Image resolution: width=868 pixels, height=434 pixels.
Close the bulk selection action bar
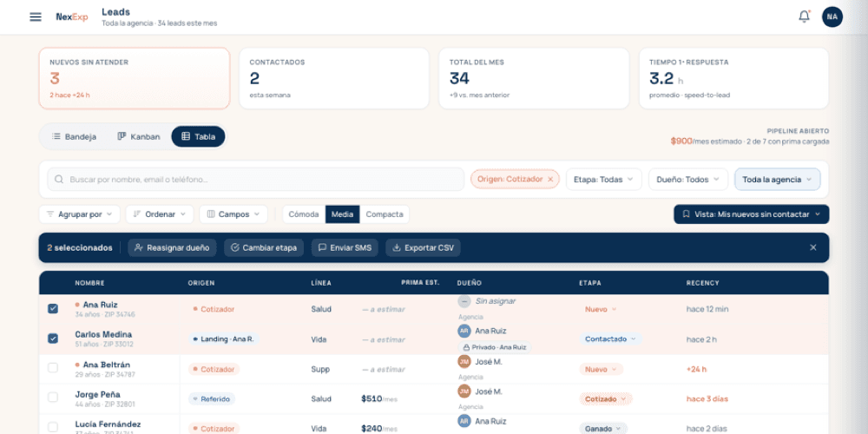pyautogui.click(x=812, y=247)
